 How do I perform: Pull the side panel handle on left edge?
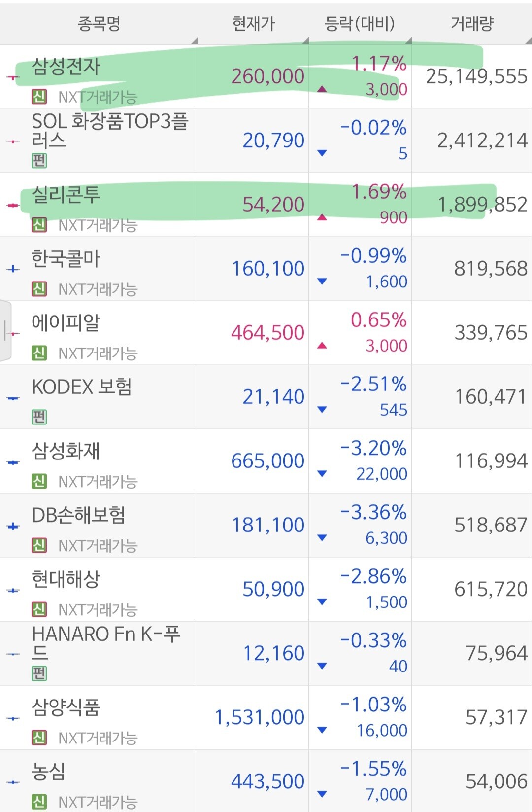[5, 331]
